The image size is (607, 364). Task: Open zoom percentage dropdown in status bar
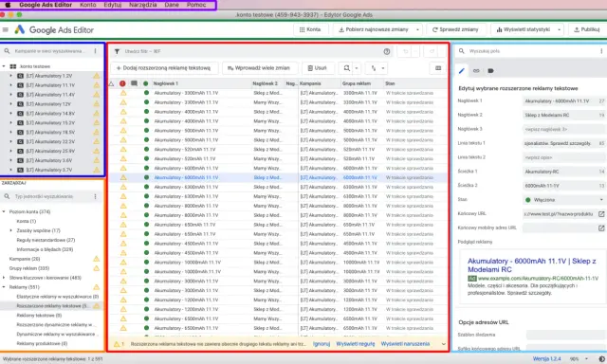[x=586, y=359]
